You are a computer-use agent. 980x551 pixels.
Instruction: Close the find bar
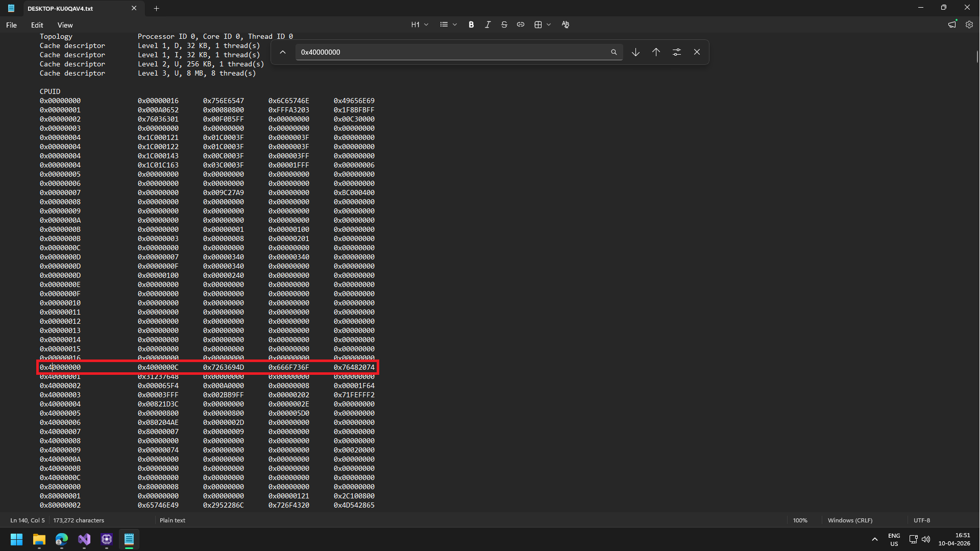click(x=697, y=52)
